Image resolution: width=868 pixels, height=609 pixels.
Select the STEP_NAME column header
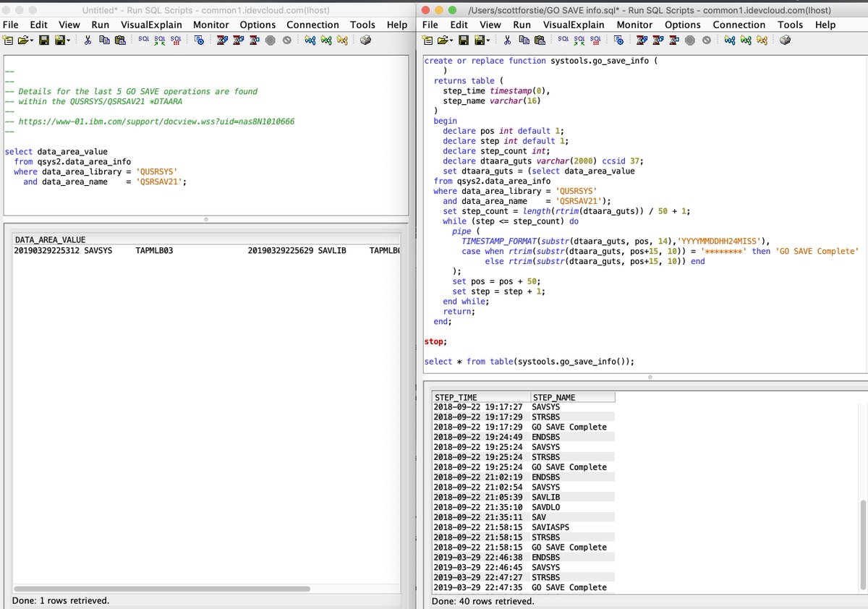[x=573, y=397]
